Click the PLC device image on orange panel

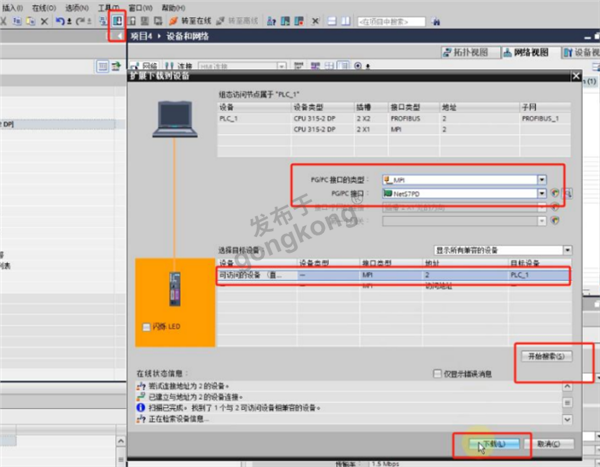coord(175,289)
